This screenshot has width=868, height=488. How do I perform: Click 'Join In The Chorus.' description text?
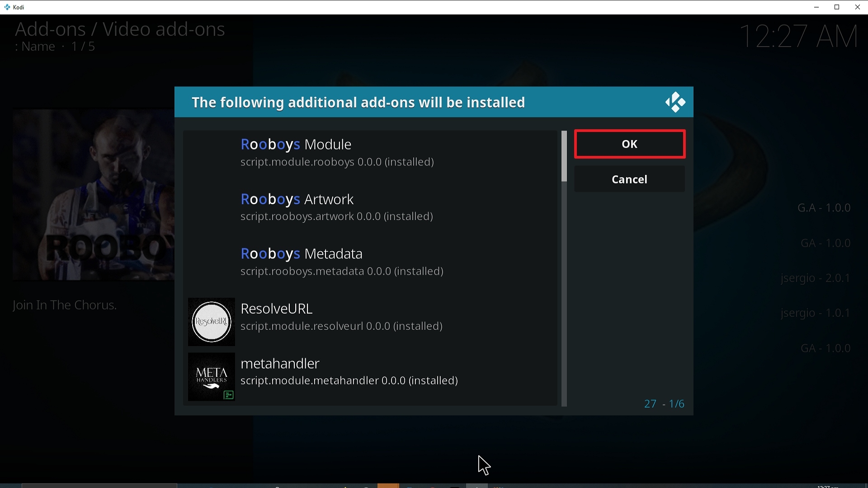65,305
